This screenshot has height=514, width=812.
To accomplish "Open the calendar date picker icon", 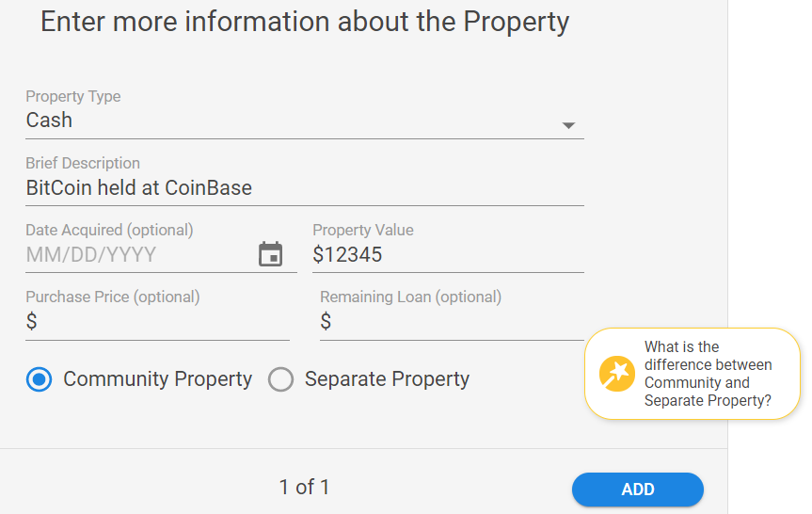I will coord(270,254).
